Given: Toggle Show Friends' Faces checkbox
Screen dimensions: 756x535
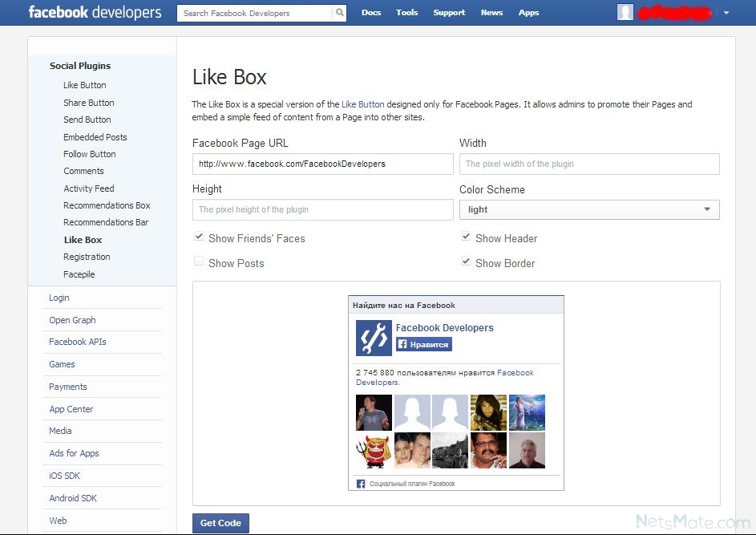Looking at the screenshot, I should point(199,237).
